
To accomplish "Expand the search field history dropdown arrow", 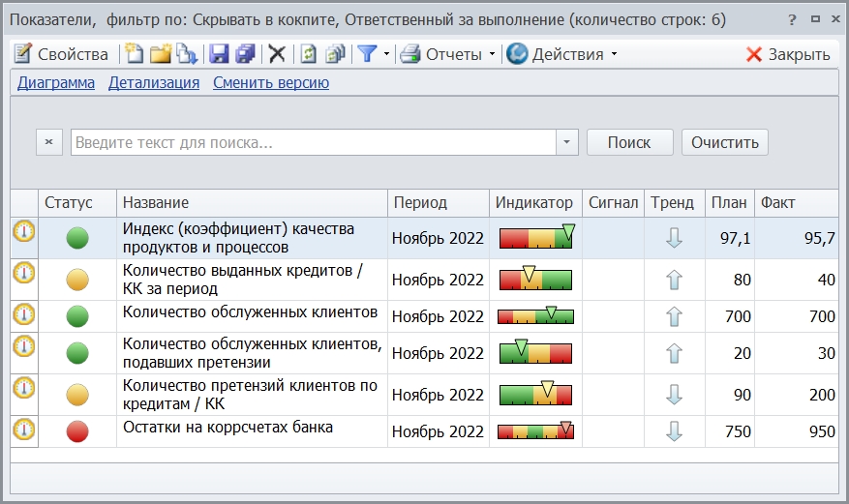I will click(x=567, y=142).
